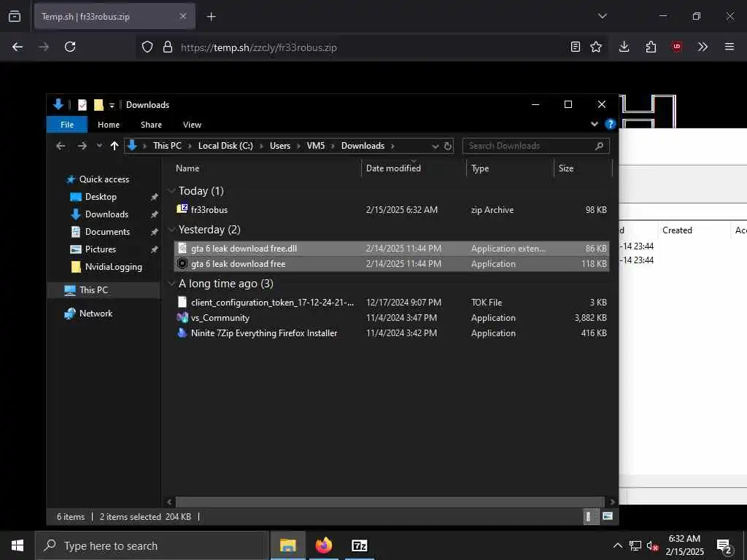Open Explorer help question mark
The height and width of the screenshot is (560, 747).
pos(610,124)
